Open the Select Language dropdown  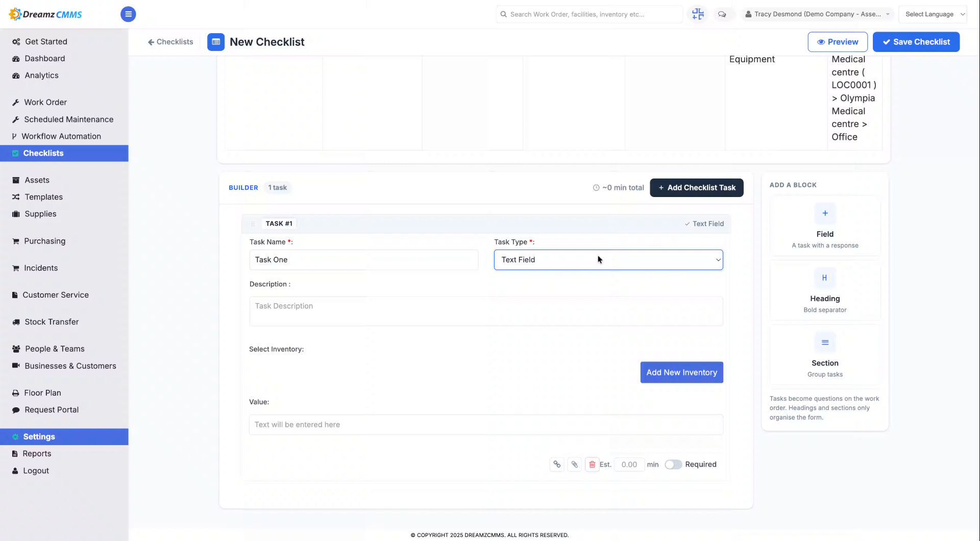pyautogui.click(x=933, y=14)
